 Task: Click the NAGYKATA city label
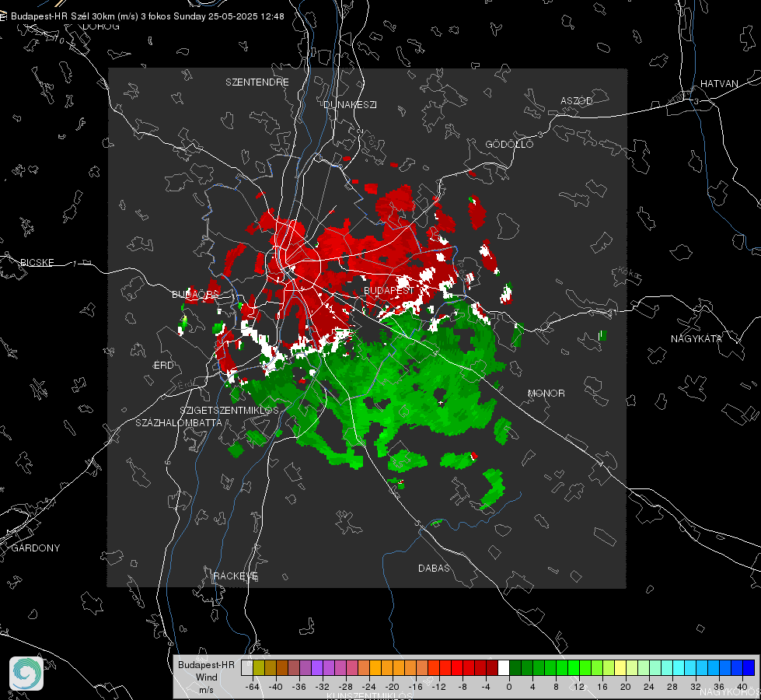point(696,338)
